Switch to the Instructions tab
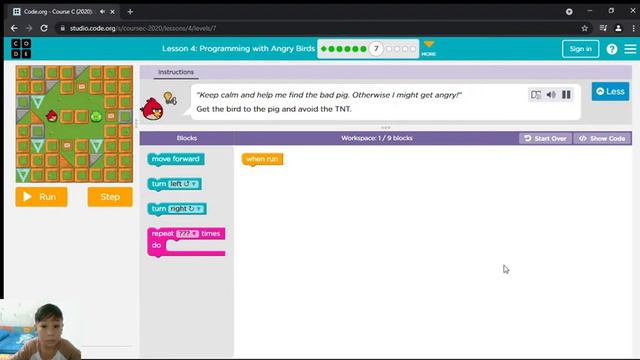The image size is (640, 360). coord(176,72)
